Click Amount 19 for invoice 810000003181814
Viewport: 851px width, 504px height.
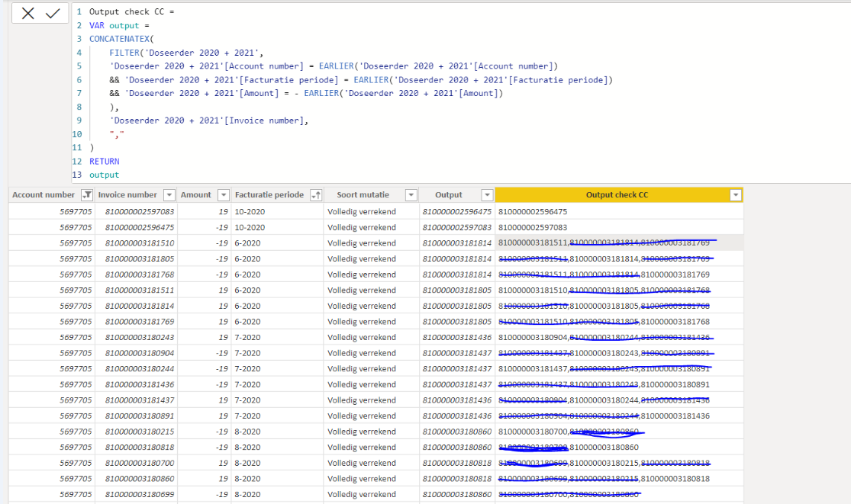point(223,306)
